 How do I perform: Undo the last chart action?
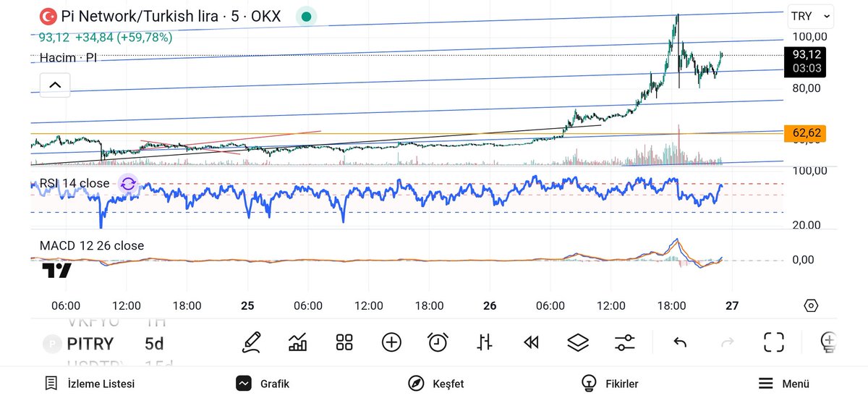[x=680, y=342]
